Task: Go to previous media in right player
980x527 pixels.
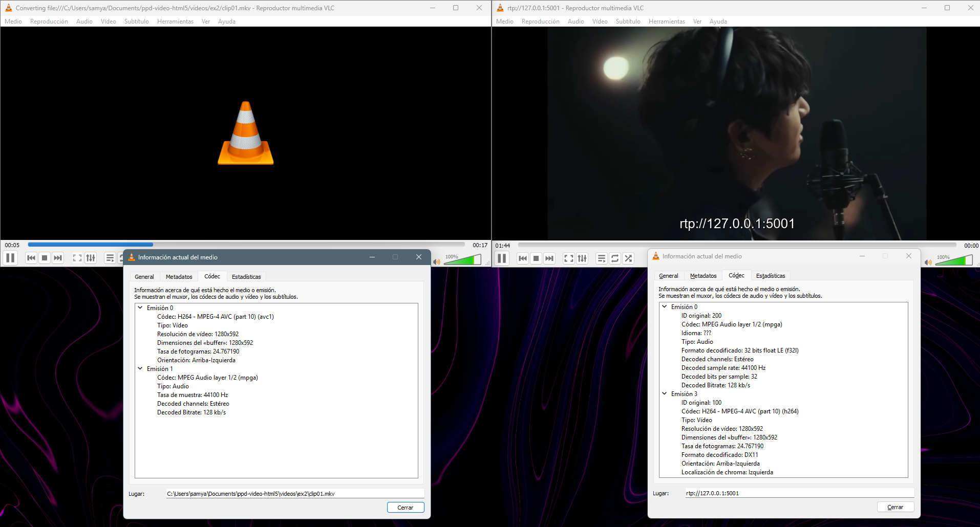Action: [x=523, y=258]
